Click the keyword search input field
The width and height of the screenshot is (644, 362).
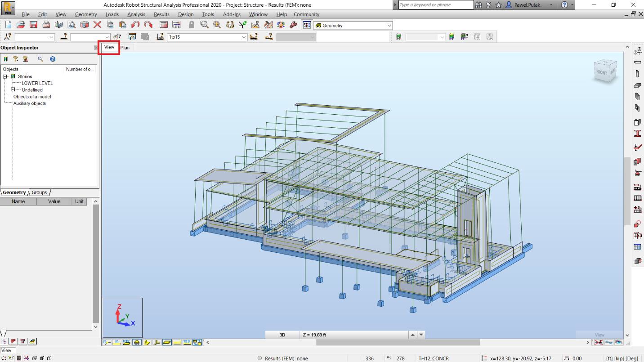point(436,5)
